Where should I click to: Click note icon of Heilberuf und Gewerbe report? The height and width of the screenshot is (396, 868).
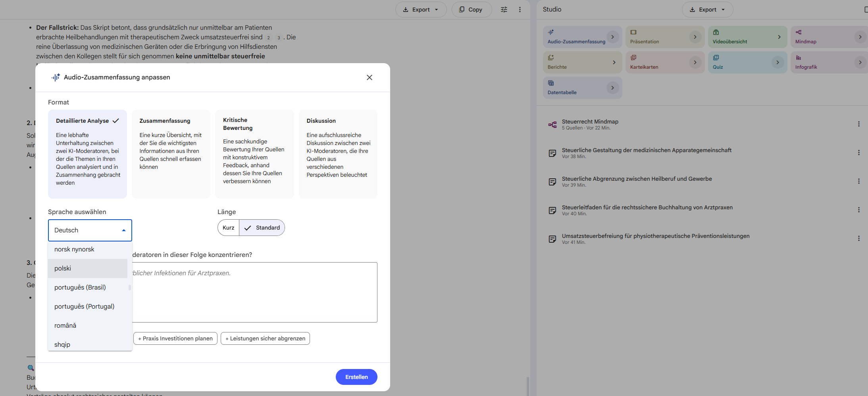pos(552,182)
